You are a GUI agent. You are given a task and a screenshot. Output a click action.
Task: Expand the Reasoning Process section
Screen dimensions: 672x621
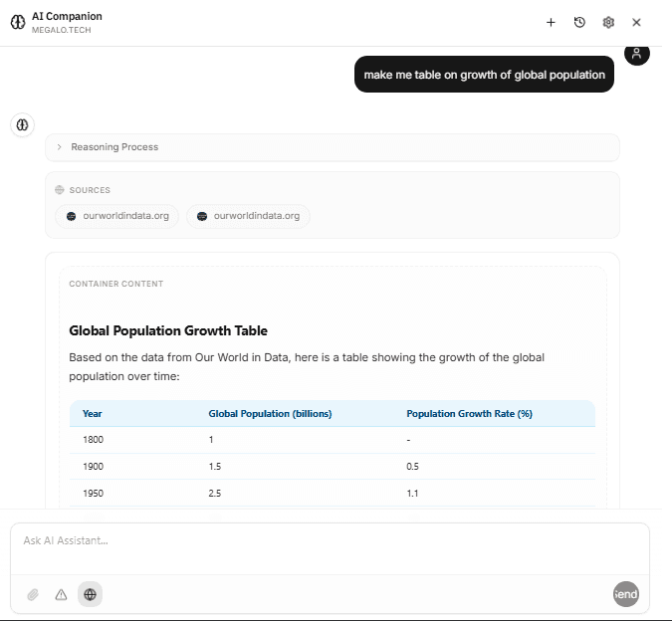(114, 147)
